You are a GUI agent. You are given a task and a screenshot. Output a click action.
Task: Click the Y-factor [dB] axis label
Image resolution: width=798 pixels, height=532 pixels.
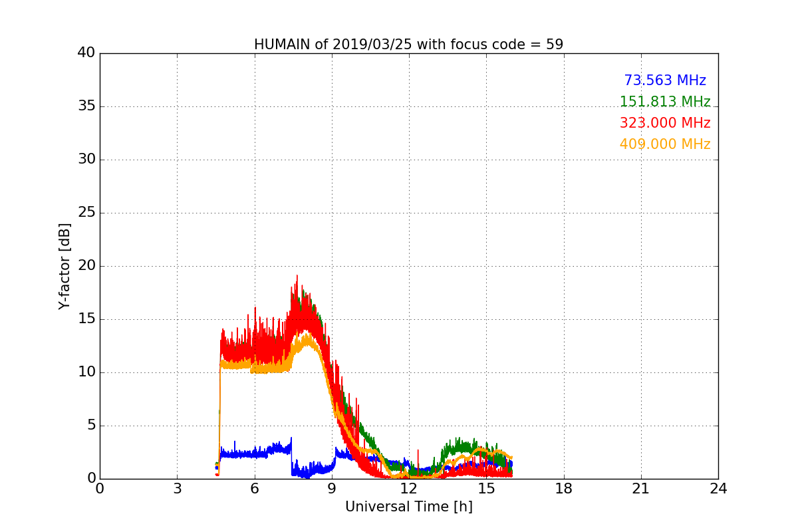(x=64, y=266)
